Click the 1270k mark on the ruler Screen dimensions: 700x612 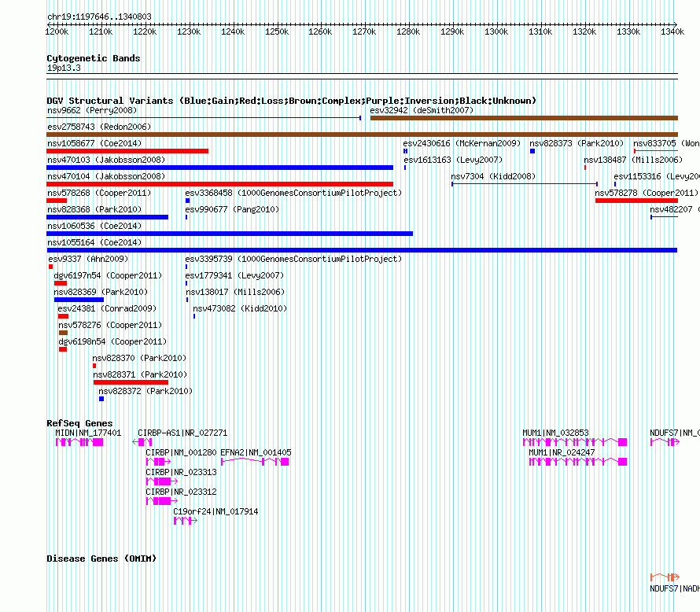[364, 31]
